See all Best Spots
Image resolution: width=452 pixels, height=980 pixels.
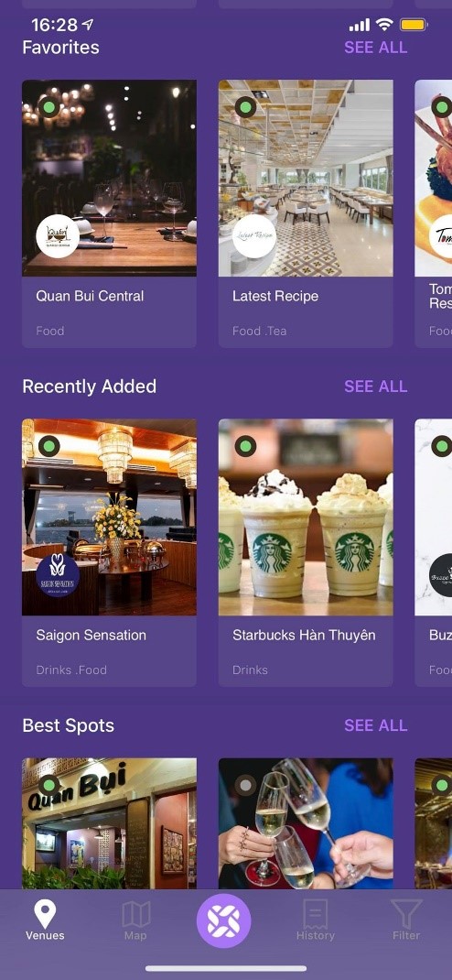coord(376,725)
